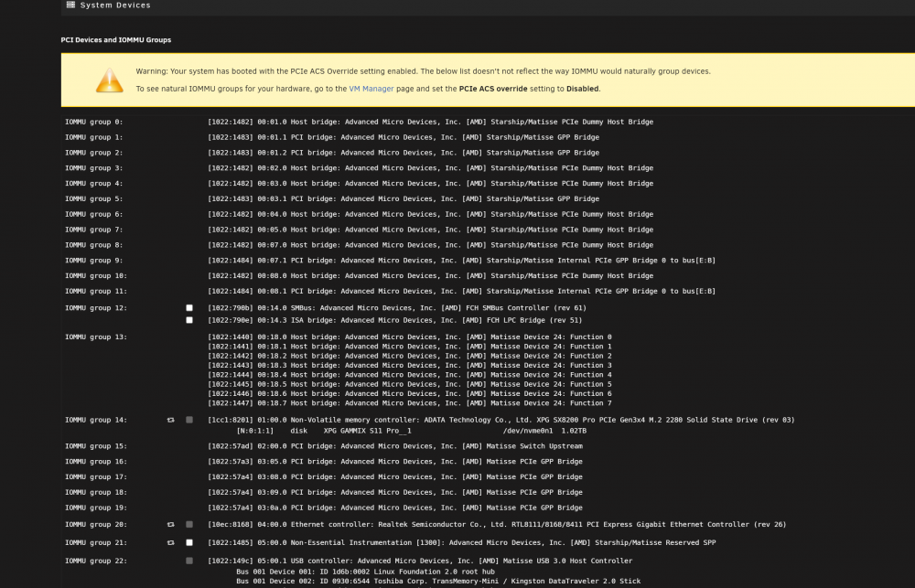The width and height of the screenshot is (915, 588).
Task: Click the Matisse Switch Upstream row
Action: click(x=395, y=446)
